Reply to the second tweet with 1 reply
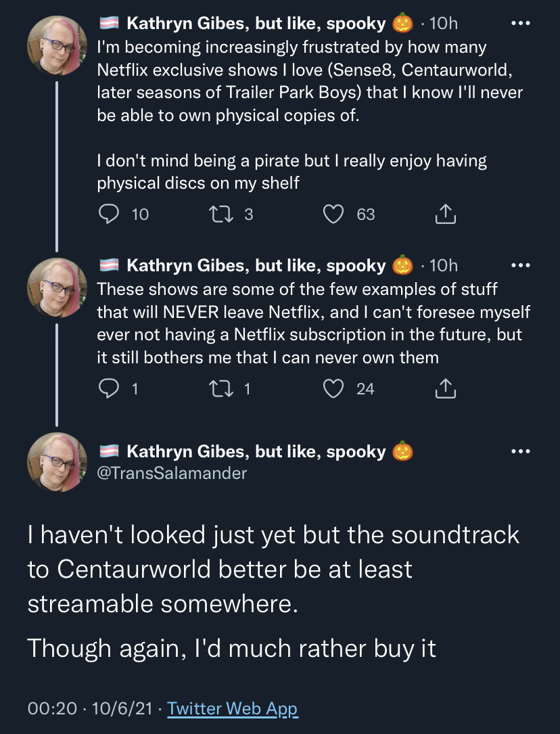 [x=109, y=389]
